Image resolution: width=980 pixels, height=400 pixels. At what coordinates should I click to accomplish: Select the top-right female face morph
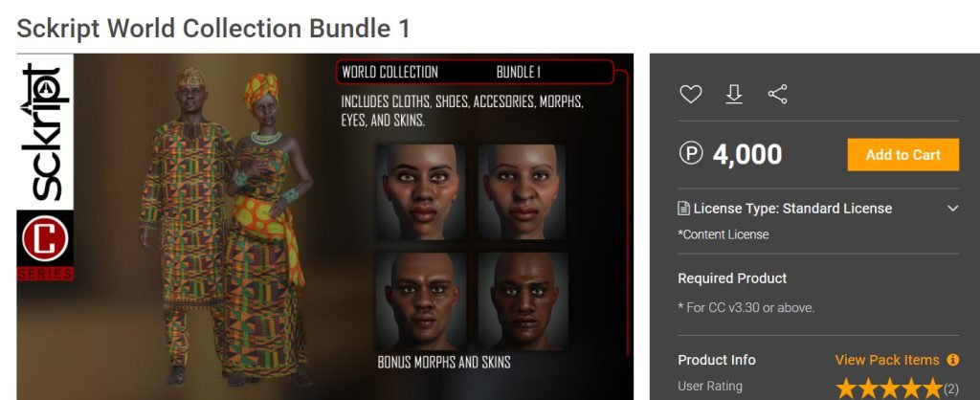point(523,192)
